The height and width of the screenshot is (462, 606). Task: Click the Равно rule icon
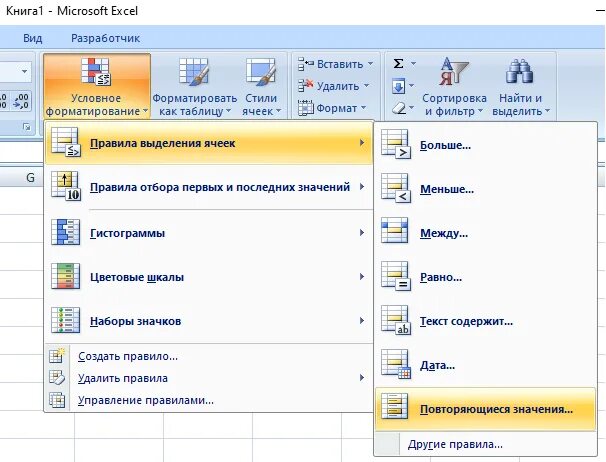point(395,276)
